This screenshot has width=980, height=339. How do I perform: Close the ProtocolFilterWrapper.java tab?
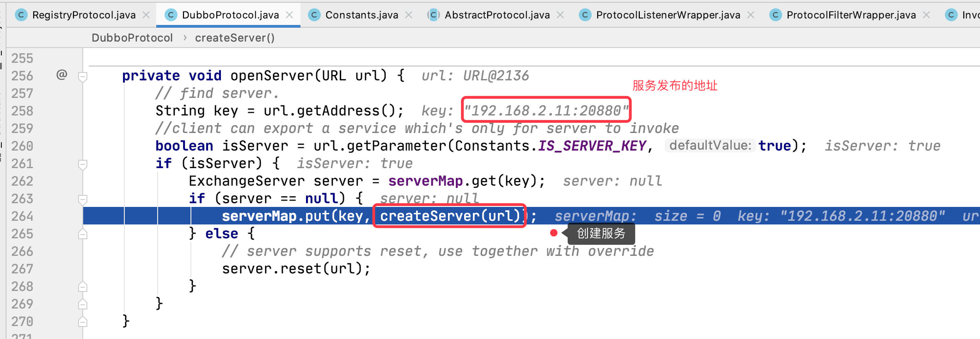click(x=926, y=15)
